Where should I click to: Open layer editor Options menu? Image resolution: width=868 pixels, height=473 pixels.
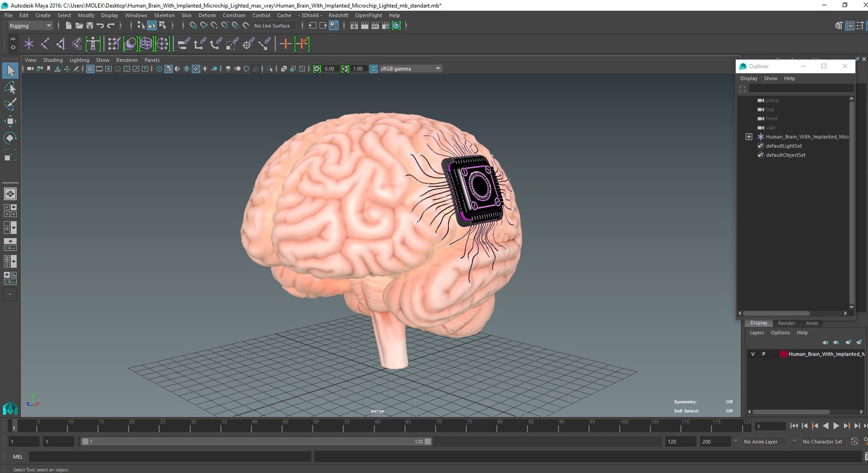pos(780,333)
